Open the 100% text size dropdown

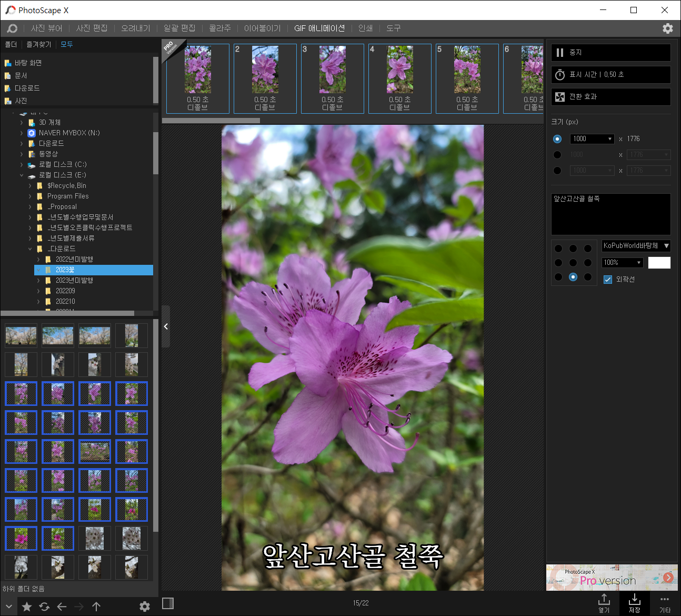tap(623, 263)
